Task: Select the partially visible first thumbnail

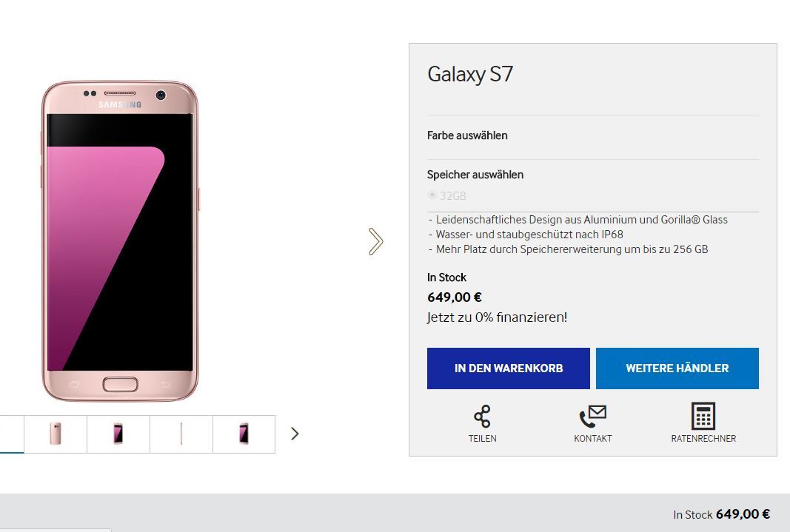Action: coord(12,434)
